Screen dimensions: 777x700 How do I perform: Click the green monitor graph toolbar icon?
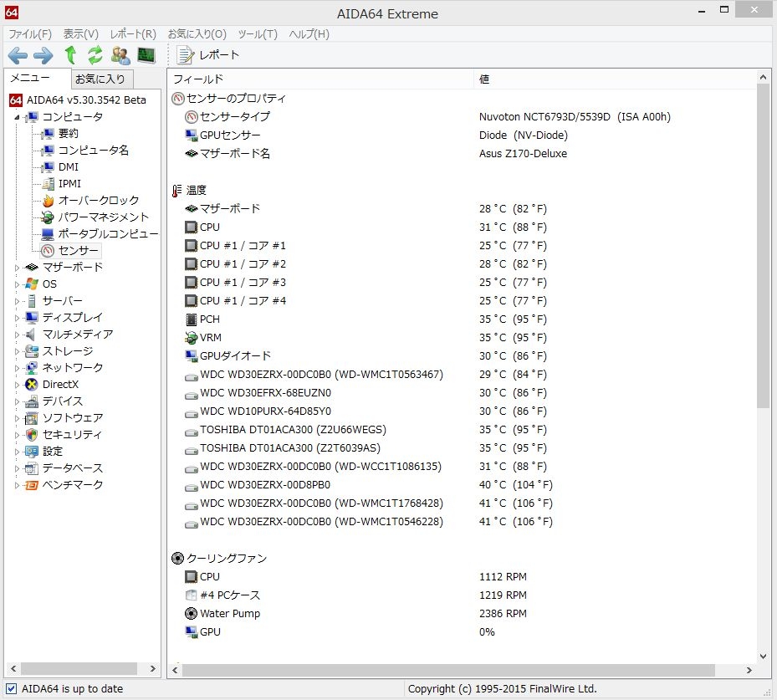[x=146, y=55]
